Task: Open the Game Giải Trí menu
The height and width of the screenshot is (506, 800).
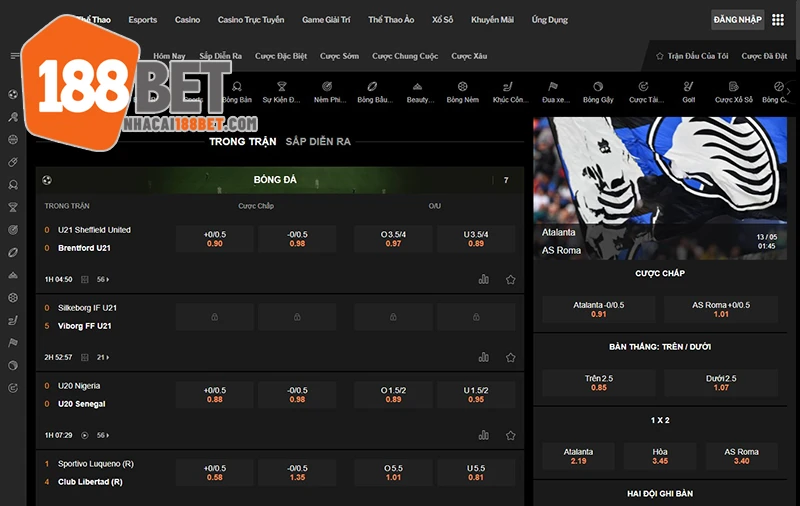Action: point(326,20)
